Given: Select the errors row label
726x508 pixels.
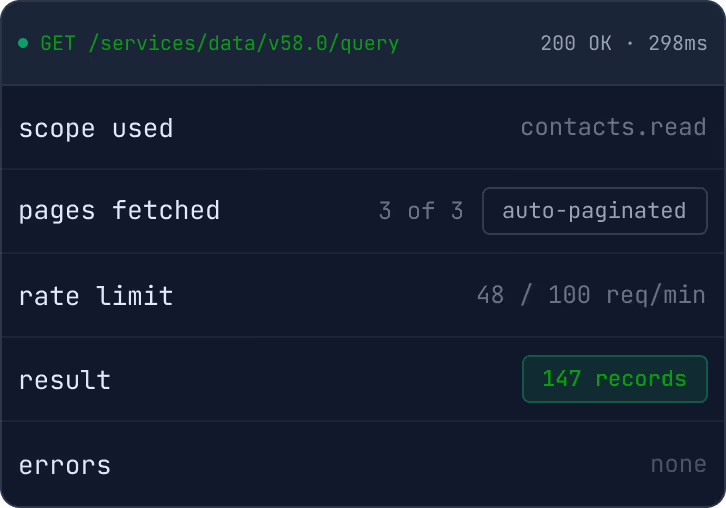Looking at the screenshot, I should coord(65,465).
